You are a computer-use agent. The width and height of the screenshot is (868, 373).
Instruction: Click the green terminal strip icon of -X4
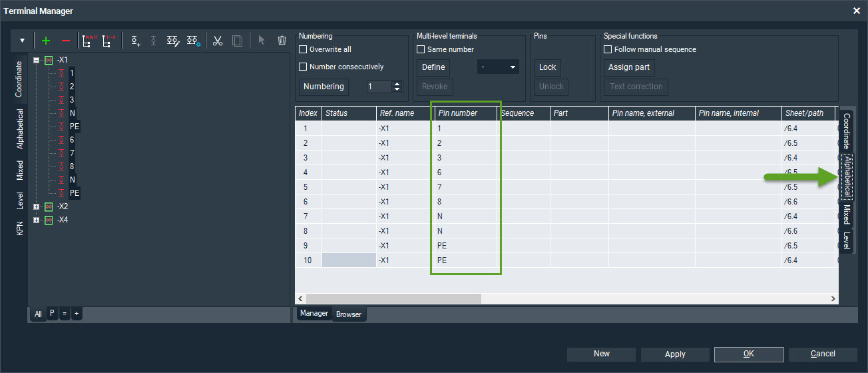(x=49, y=220)
